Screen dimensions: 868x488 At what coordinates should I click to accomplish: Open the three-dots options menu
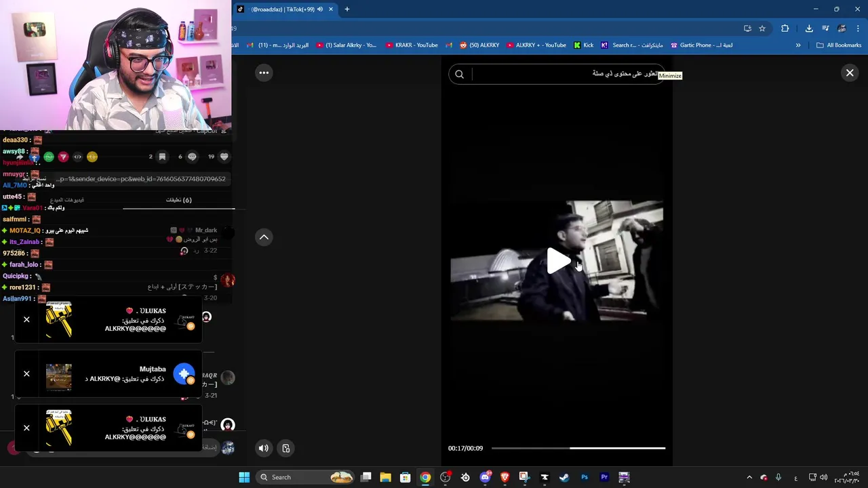tap(264, 73)
